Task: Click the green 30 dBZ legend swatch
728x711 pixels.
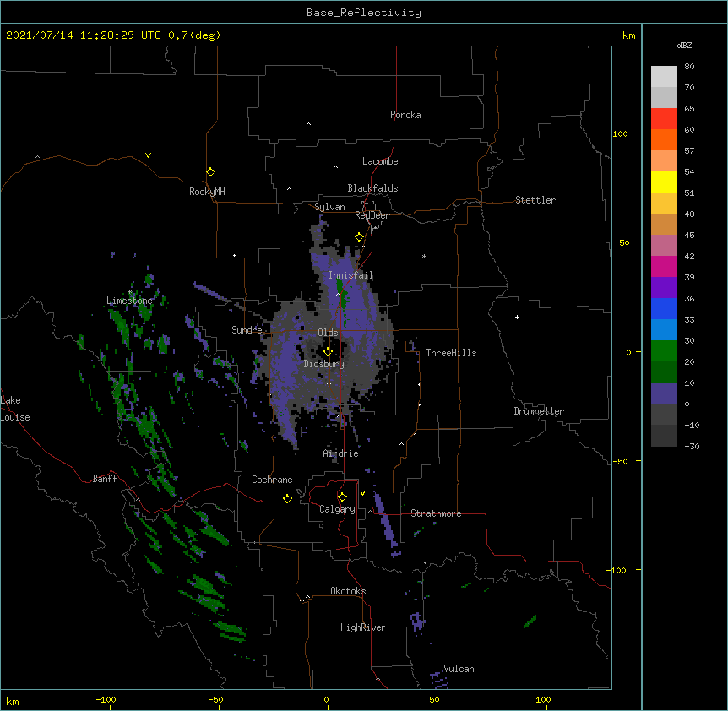Action: click(x=664, y=351)
